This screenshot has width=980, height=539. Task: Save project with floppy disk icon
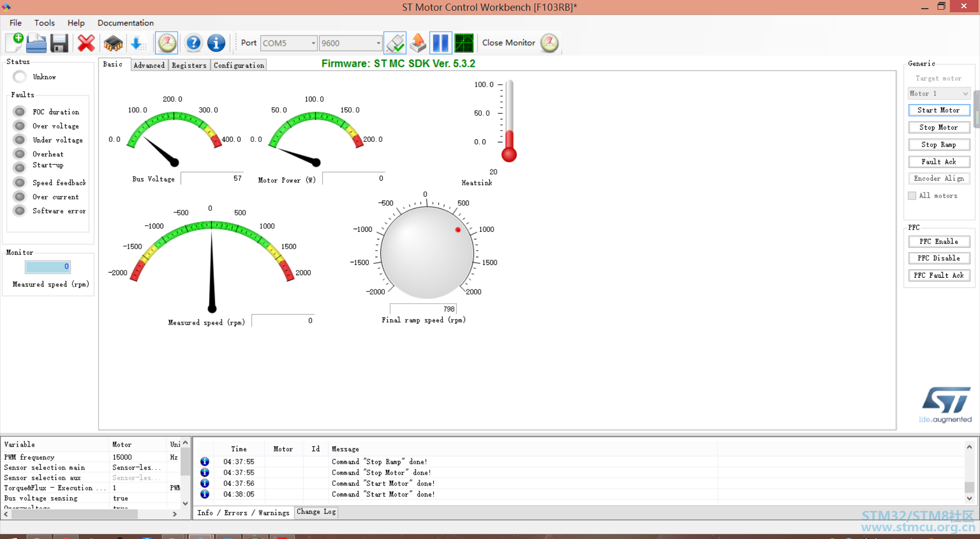click(59, 43)
